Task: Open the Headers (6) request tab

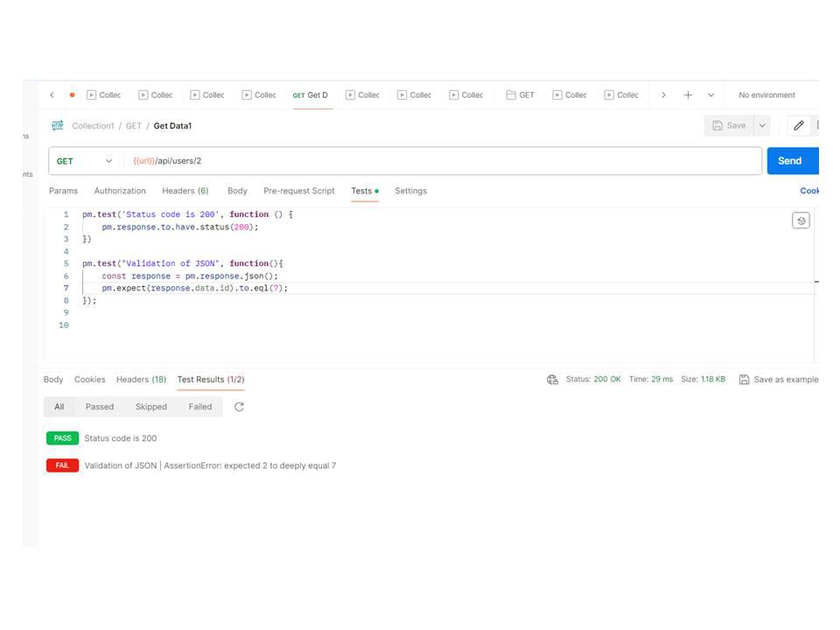Action: tap(185, 191)
